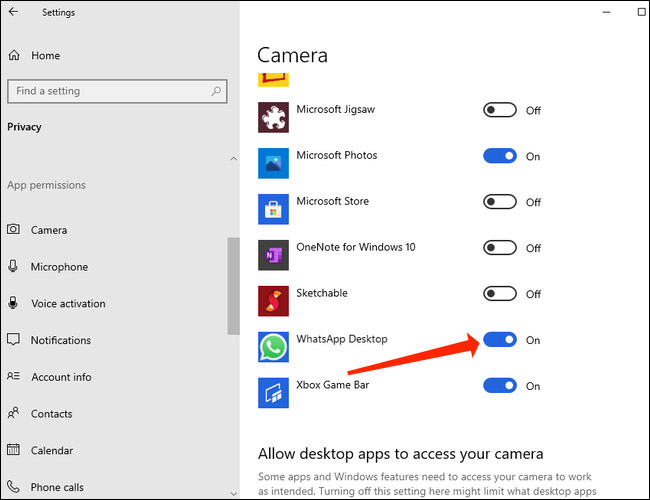Open Notifications permission page
This screenshot has width=650, height=500.
(x=60, y=340)
